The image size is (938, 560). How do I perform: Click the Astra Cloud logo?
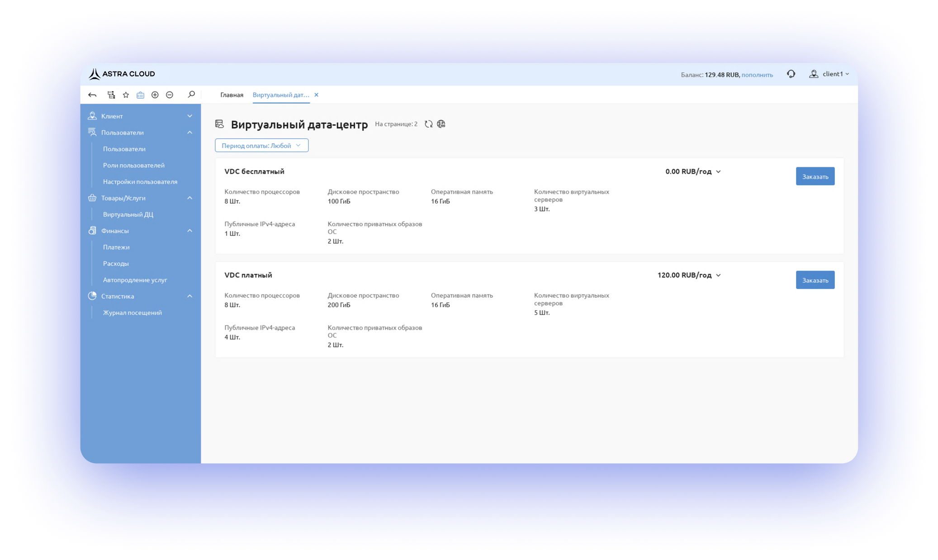pos(122,74)
